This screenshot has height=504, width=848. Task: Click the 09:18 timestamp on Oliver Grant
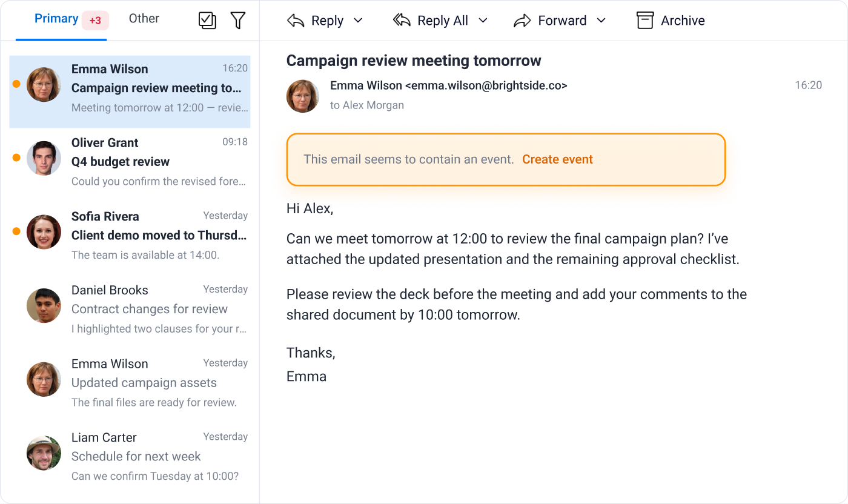click(x=235, y=142)
